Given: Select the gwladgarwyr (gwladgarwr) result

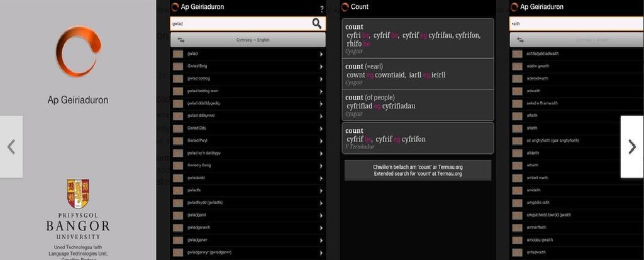Looking at the screenshot, I should [x=248, y=252].
